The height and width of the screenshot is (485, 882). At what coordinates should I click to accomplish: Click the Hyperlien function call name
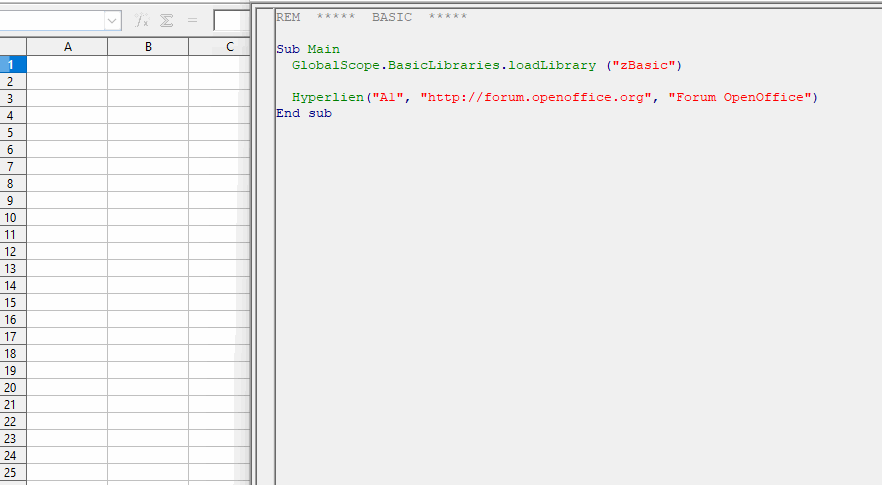click(x=328, y=97)
